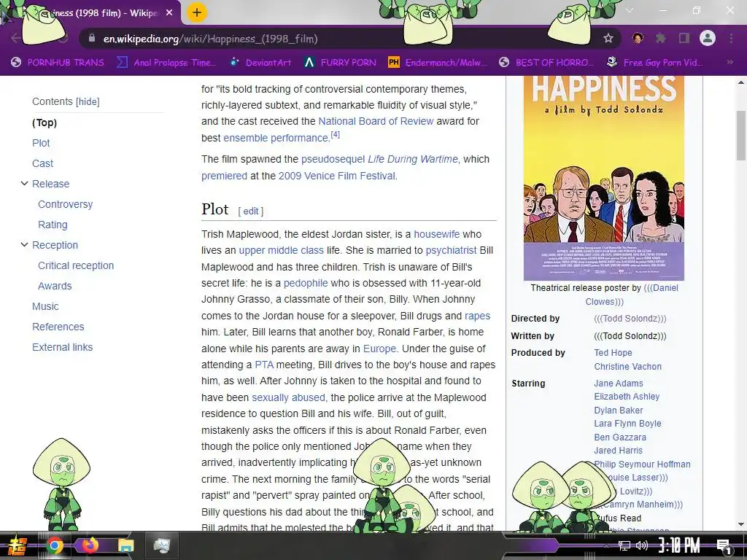This screenshot has height=560, width=747.
Task: Click the 3:10 PM taskbar clock
Action: point(679,545)
